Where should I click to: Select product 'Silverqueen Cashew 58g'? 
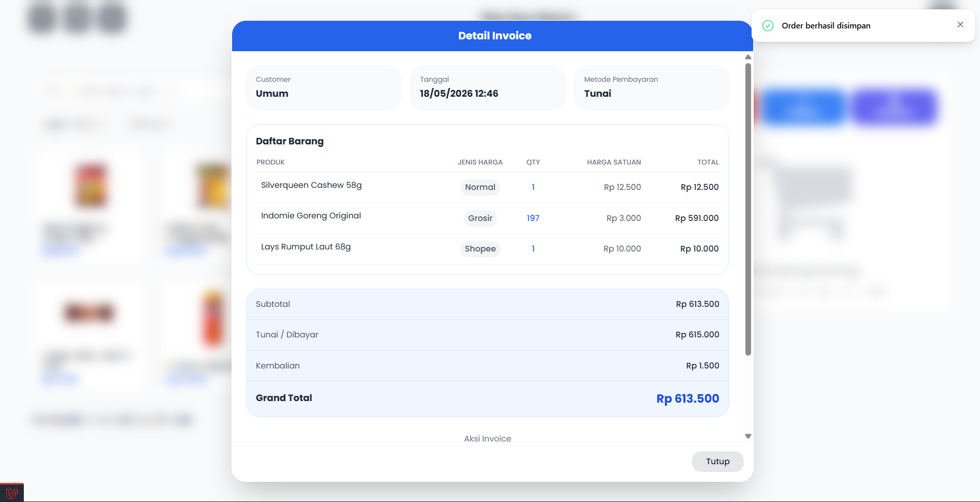click(x=311, y=185)
